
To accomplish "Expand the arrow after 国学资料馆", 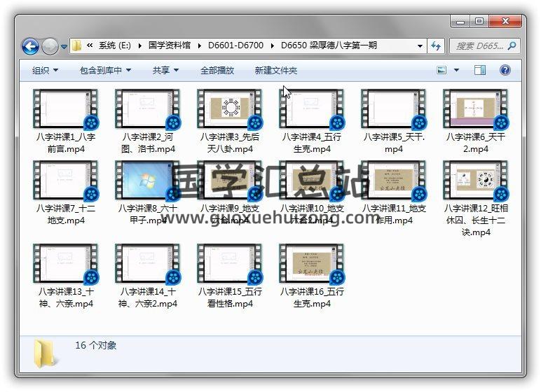I will pyautogui.click(x=200, y=45).
